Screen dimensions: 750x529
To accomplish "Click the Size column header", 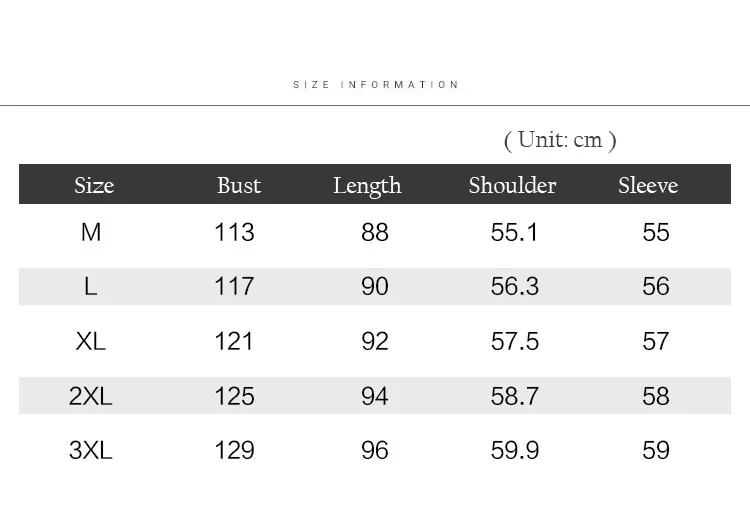I will pyautogui.click(x=94, y=185).
